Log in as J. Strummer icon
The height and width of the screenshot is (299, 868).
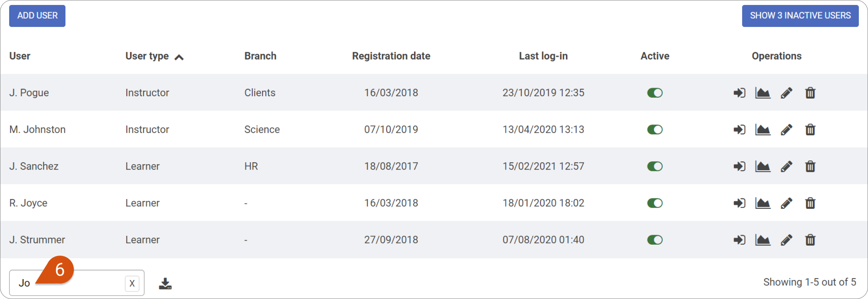[x=739, y=240]
